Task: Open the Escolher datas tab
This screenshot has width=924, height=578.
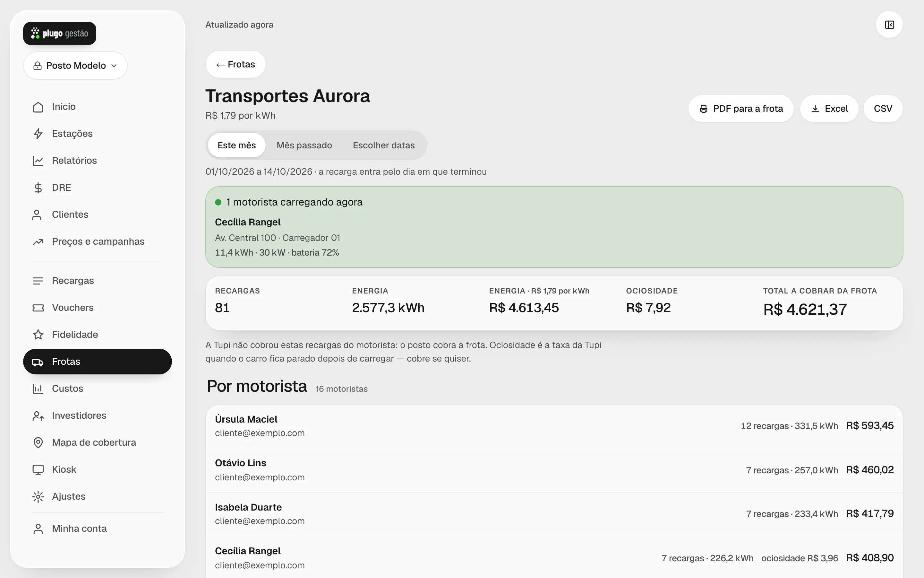Action: 384,145
